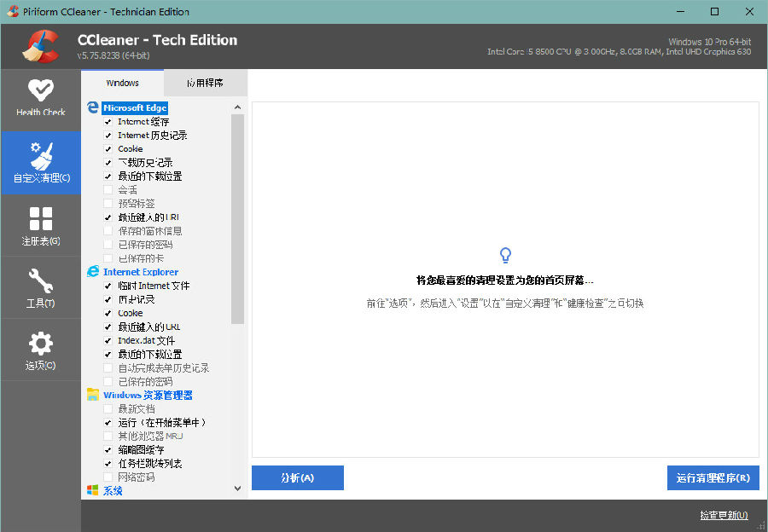Click 其他浏览器 MRU item text
This screenshot has height=532, width=768.
coord(150,436)
